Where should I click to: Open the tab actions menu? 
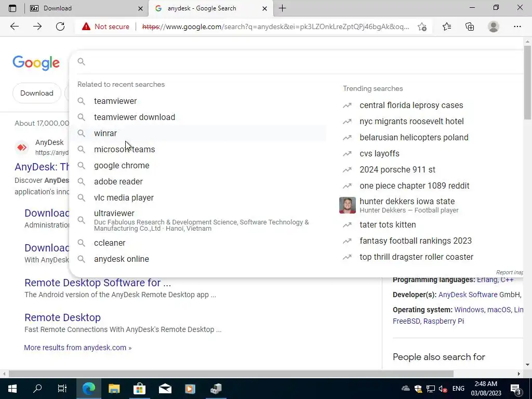[x=12, y=8]
